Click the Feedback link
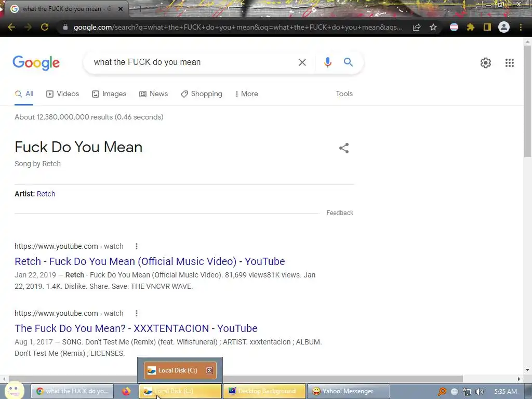Viewport: 532px width, 399px height. tap(340, 212)
